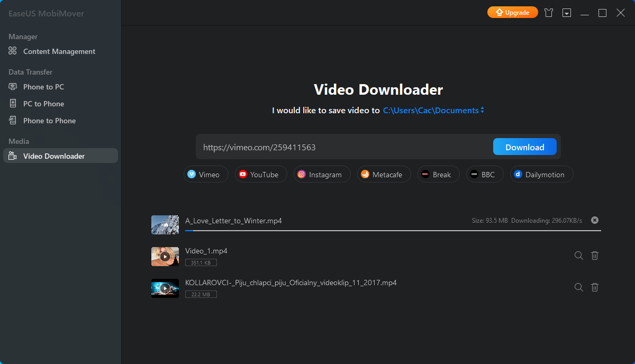Cancel the A_Love_Letter_to_Winter.mp4 download

[x=594, y=220]
